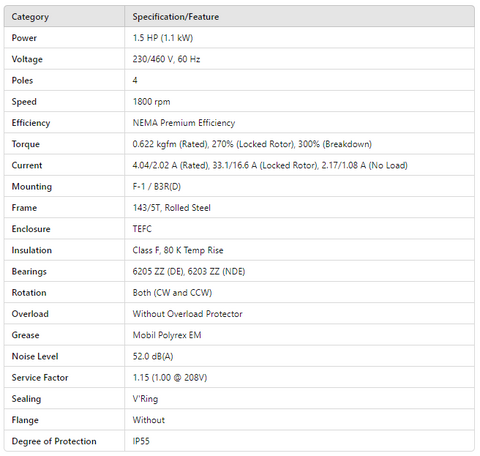Click the 143/5T, Rolled Steel cell
480x456 pixels.
coord(299,208)
